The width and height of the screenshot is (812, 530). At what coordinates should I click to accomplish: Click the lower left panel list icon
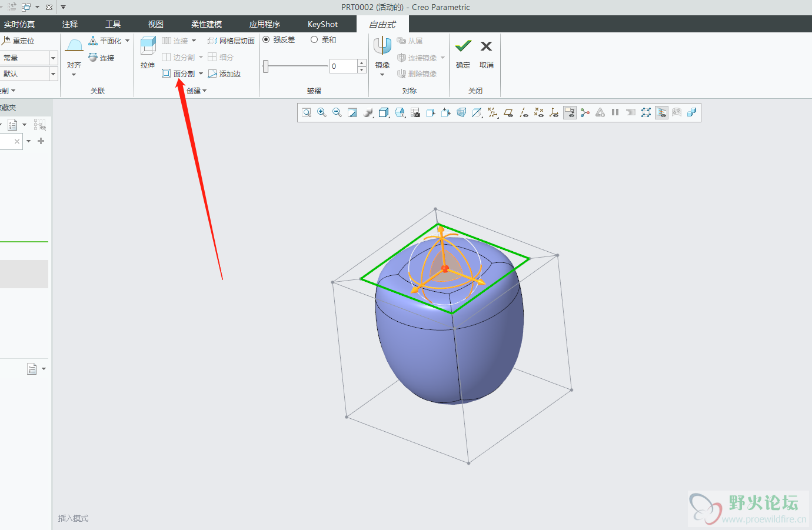coord(32,369)
